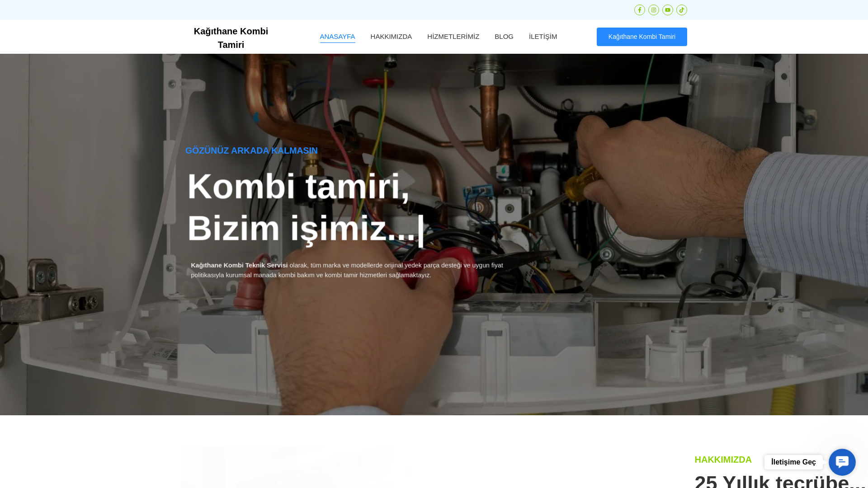The image size is (868, 488).
Task: Click the 25 Yıllık tecrübe heading
Action: click(780, 480)
